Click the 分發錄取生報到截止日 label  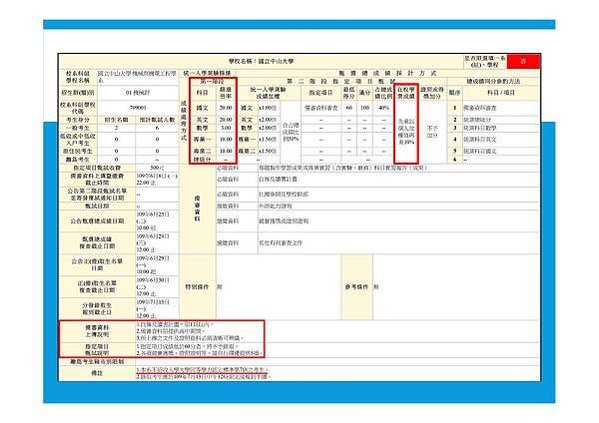(x=97, y=309)
